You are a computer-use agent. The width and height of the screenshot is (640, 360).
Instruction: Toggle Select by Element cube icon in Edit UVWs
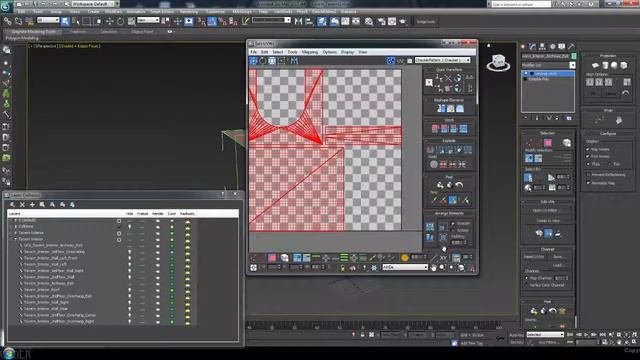click(284, 258)
